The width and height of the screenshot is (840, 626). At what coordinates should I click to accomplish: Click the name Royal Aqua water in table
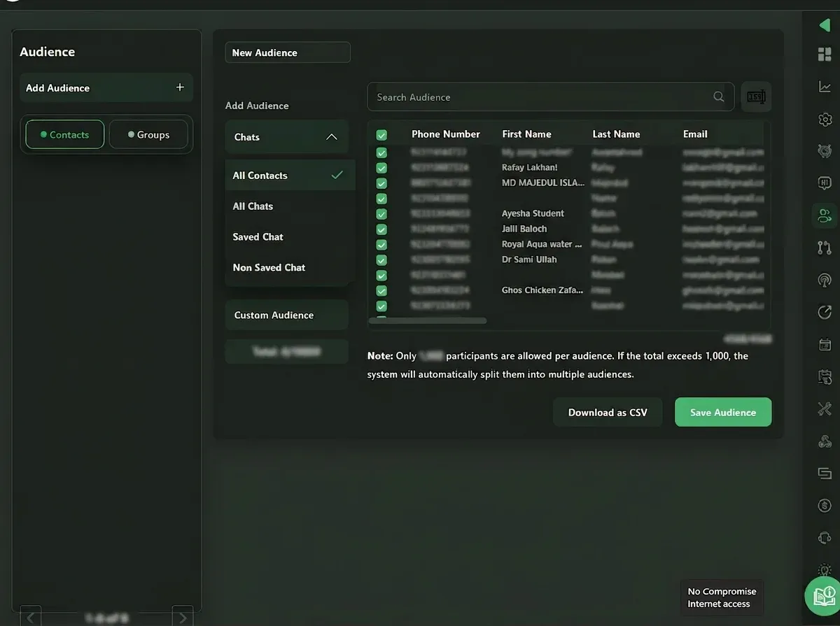tap(542, 245)
